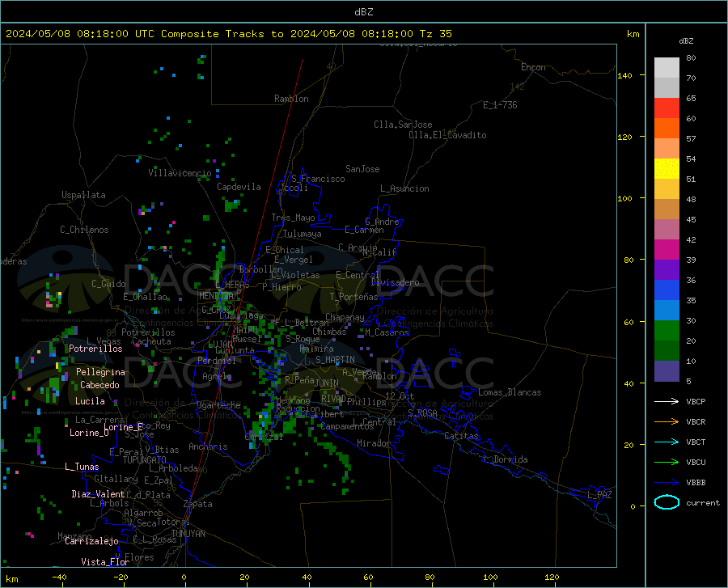This screenshot has height=588, width=728.
Task: Click the 'Pellegrina' map label
Action: coord(100,372)
